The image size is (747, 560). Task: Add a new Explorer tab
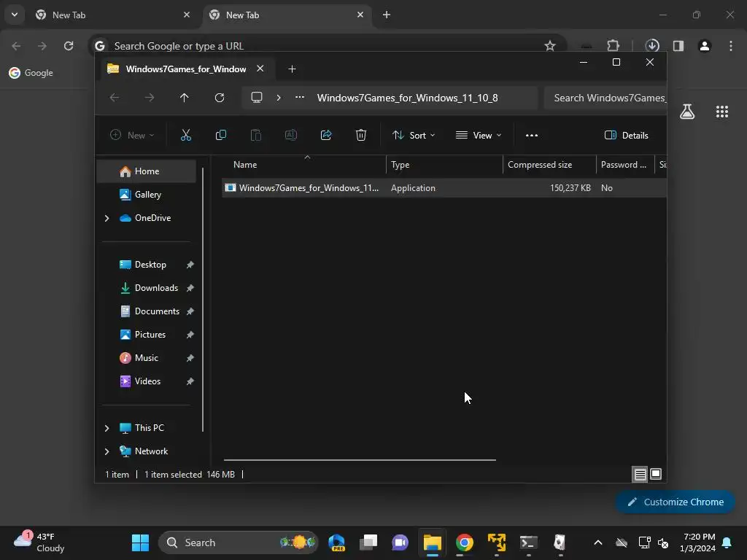pos(292,69)
